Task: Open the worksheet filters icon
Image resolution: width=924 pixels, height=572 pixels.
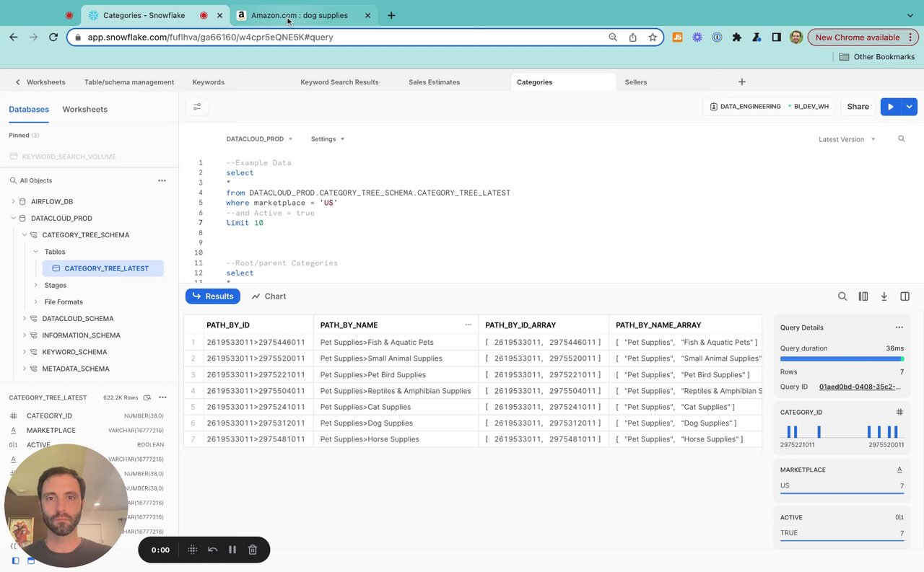Action: (x=197, y=107)
